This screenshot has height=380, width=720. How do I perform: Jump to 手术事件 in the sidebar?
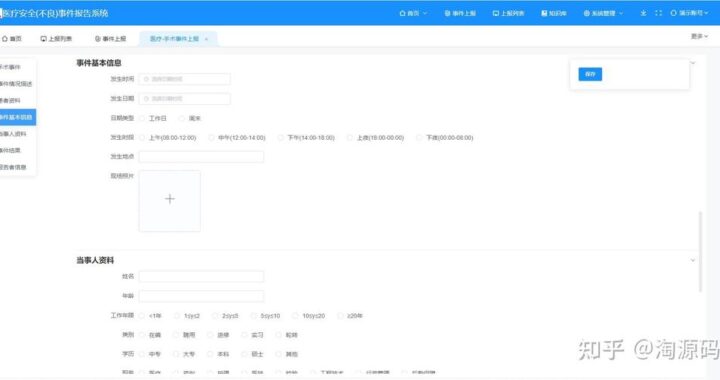click(11, 67)
